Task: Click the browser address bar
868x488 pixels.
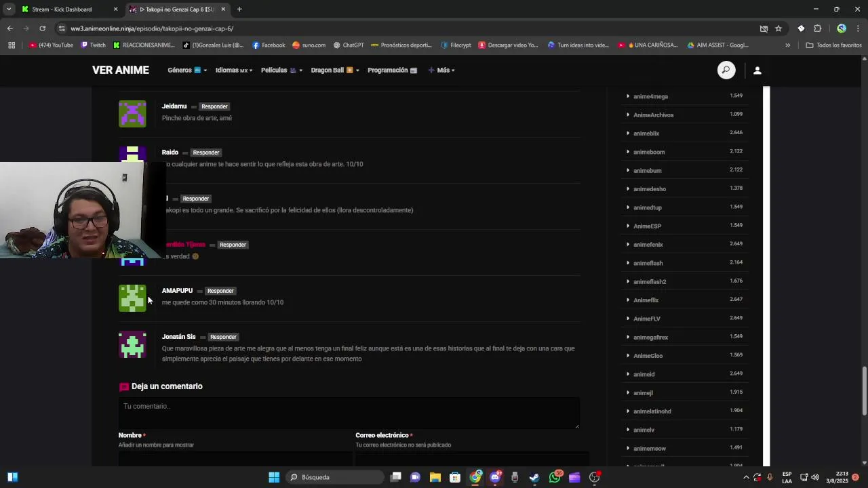Action: [x=407, y=28]
